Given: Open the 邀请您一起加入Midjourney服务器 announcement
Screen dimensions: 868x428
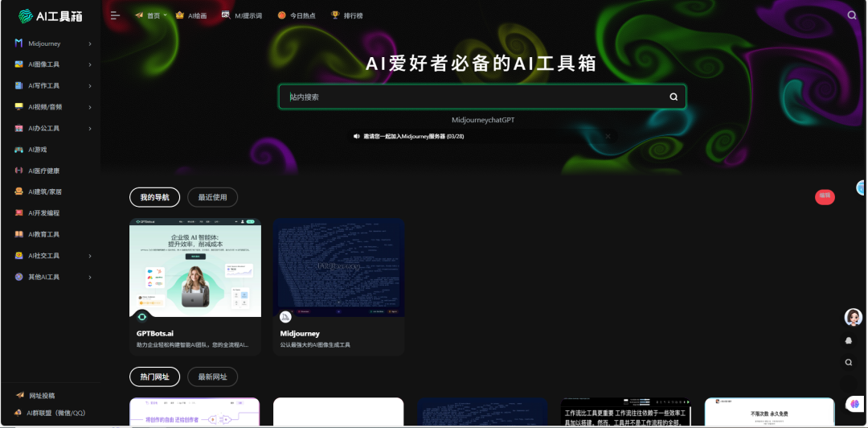Looking at the screenshot, I should point(414,136).
